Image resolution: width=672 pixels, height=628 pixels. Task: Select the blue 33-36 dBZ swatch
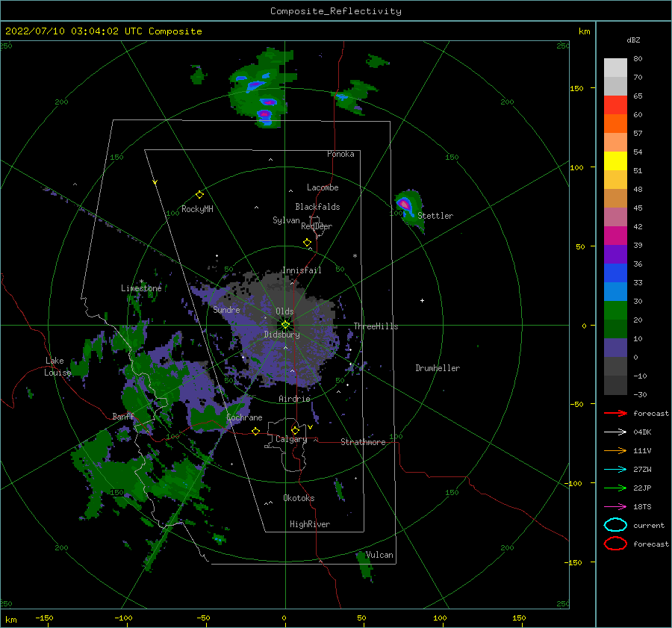pos(615,273)
